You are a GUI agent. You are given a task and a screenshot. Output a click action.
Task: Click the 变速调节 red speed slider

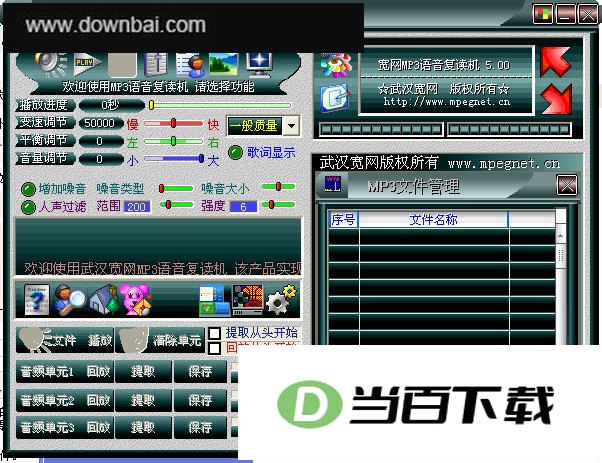click(173, 123)
